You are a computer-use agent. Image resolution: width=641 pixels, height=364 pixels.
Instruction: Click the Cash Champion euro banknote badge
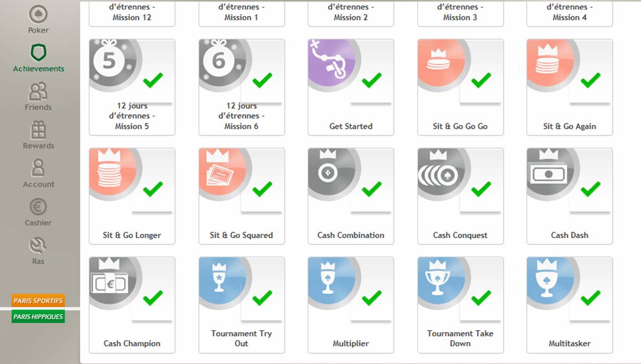click(112, 281)
